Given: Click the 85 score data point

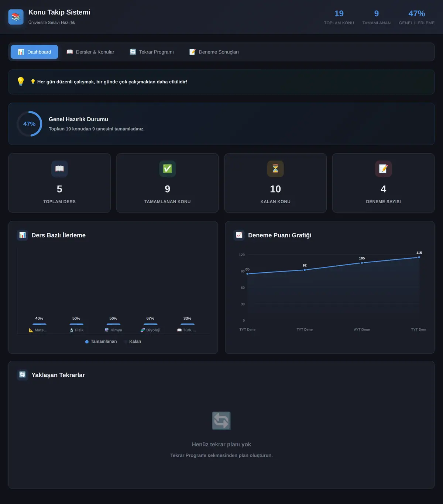Looking at the screenshot, I should coord(247,274).
